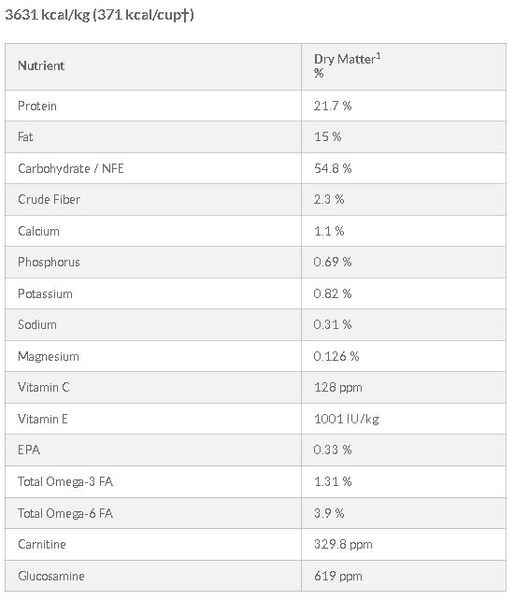Click the 21.7 % protein value
The image size is (514, 600).
(333, 106)
